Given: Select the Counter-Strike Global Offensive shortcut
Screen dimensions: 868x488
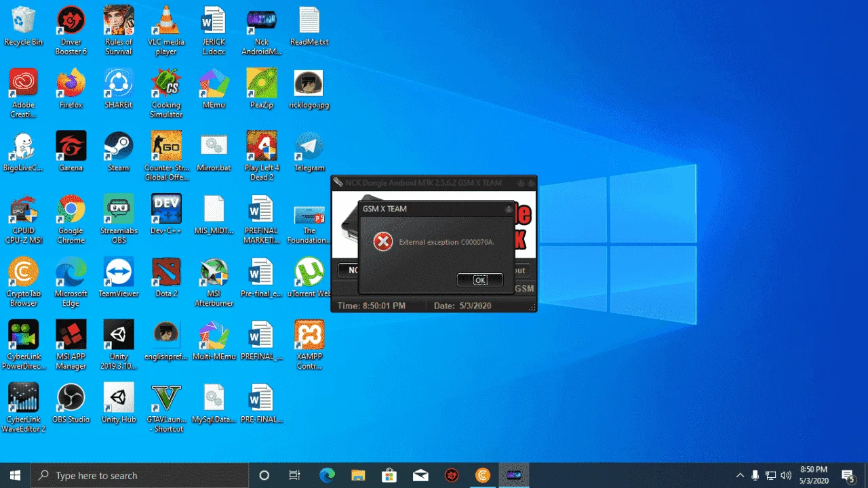Looking at the screenshot, I should click(166, 157).
